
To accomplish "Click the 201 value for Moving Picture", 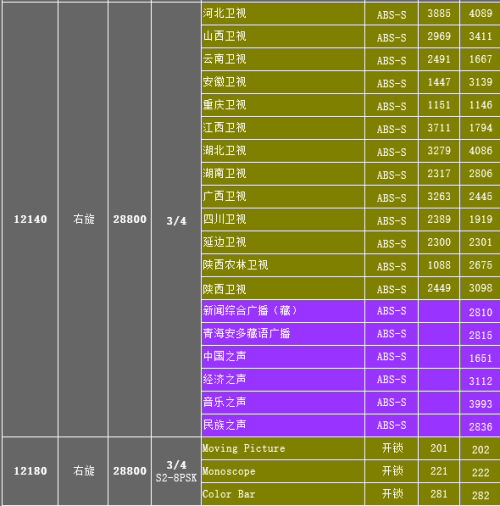I will [439, 448].
